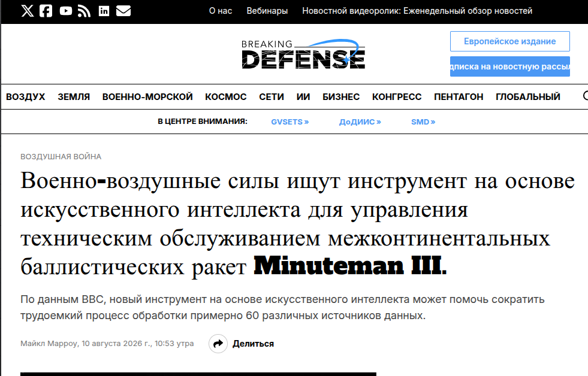Click the newsletter subscription button

tap(509, 66)
